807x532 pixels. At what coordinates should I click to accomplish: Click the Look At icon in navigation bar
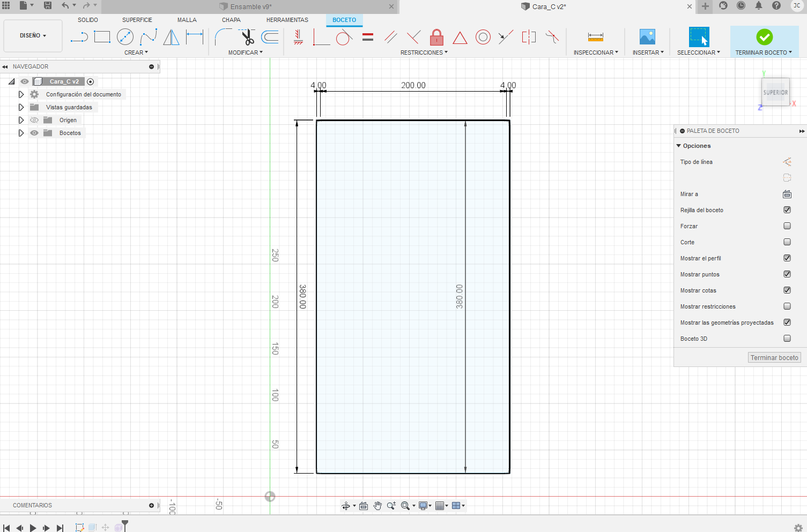(364, 506)
